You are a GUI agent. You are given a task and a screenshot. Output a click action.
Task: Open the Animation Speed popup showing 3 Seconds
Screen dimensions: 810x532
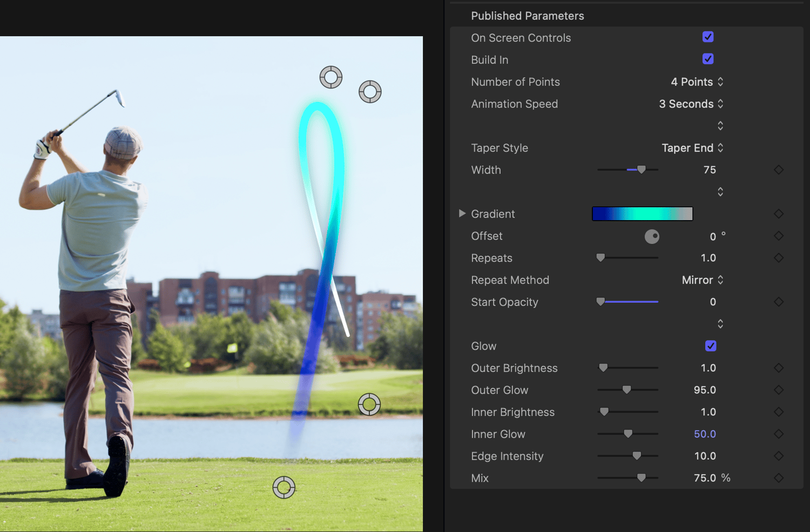tap(691, 104)
